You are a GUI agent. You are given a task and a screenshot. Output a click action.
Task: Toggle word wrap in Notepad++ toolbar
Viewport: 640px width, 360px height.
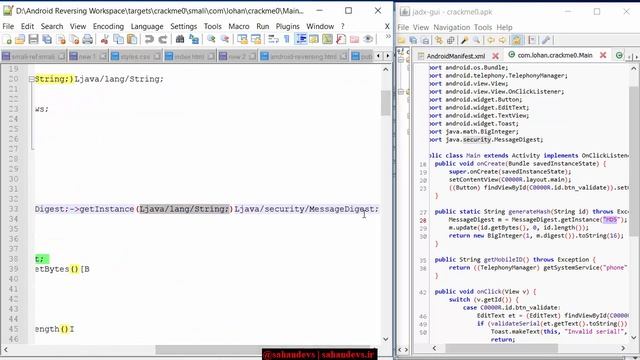[273, 39]
